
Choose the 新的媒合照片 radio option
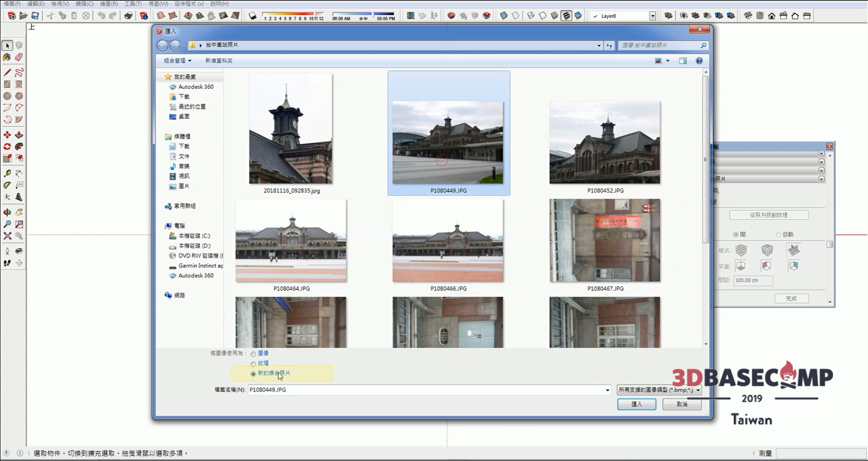pos(253,374)
